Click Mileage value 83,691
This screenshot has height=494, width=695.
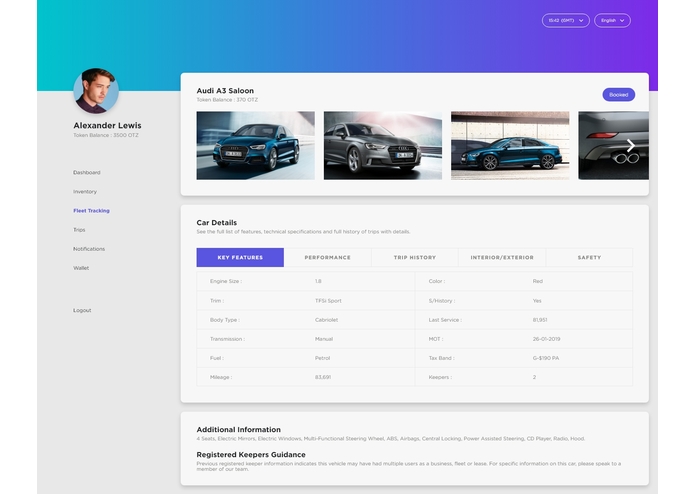(323, 377)
